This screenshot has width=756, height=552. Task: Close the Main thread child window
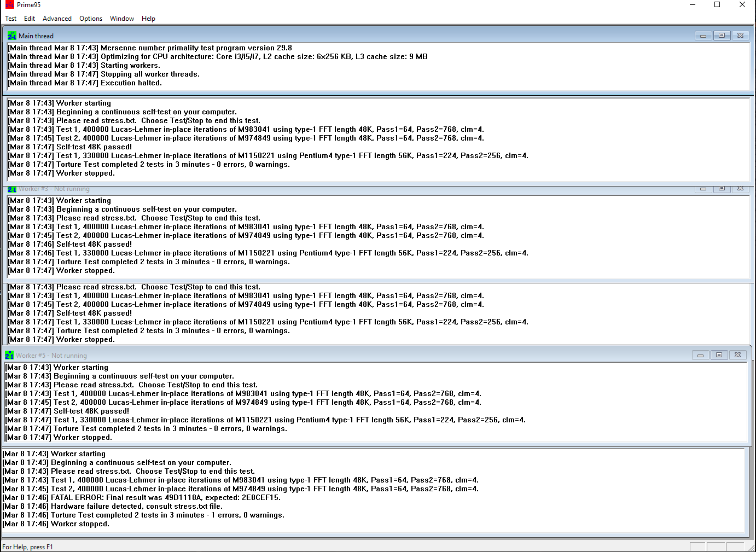740,36
